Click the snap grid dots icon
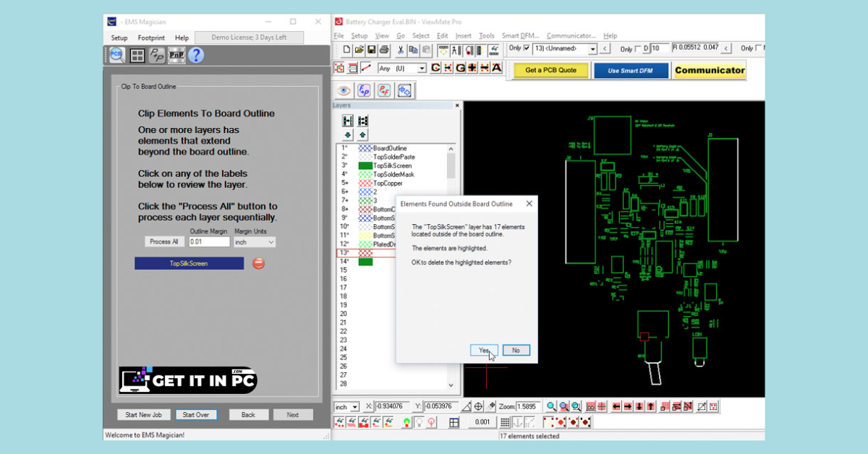Viewport: 868px width, 454px height. 506,422
